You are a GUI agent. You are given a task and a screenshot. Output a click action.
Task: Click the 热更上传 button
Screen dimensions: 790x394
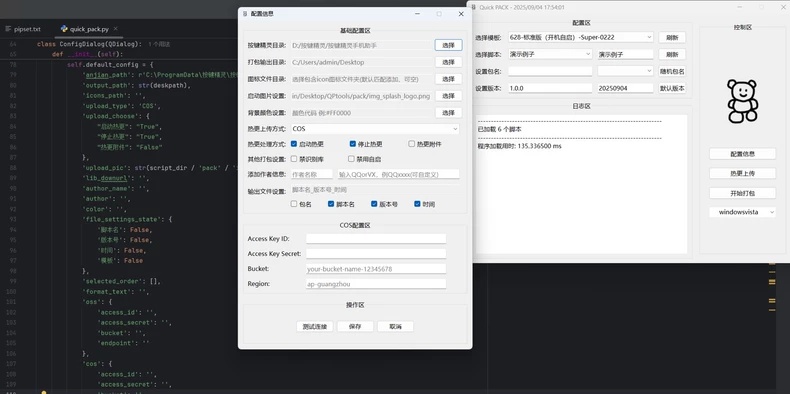pyautogui.click(x=743, y=173)
